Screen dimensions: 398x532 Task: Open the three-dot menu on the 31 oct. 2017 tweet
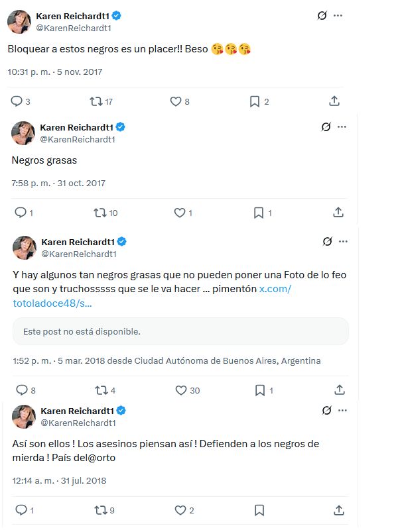[342, 127]
